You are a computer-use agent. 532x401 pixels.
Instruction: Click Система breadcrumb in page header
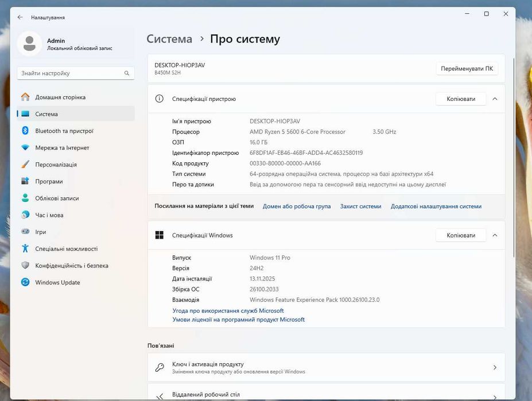(169, 38)
